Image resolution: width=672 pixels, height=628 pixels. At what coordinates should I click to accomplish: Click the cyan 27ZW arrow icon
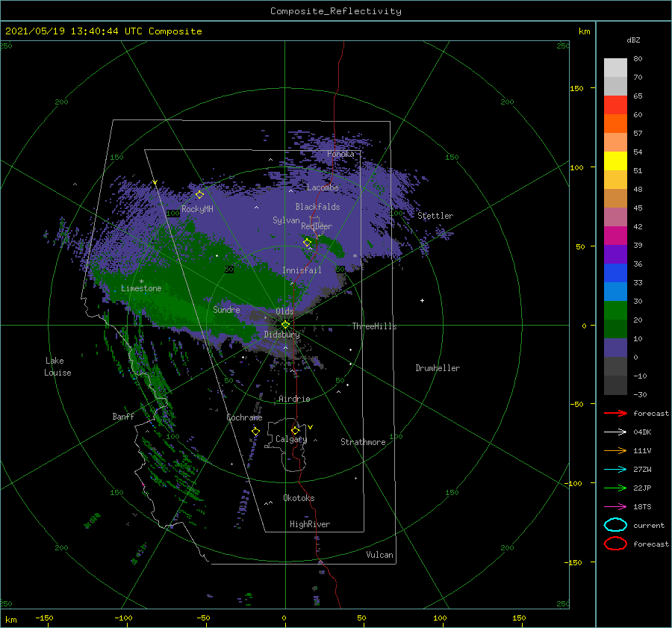tap(615, 470)
